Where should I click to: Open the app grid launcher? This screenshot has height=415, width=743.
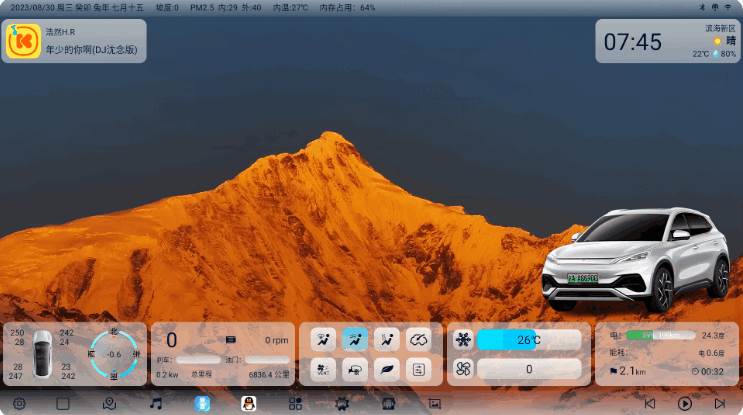coord(295,403)
